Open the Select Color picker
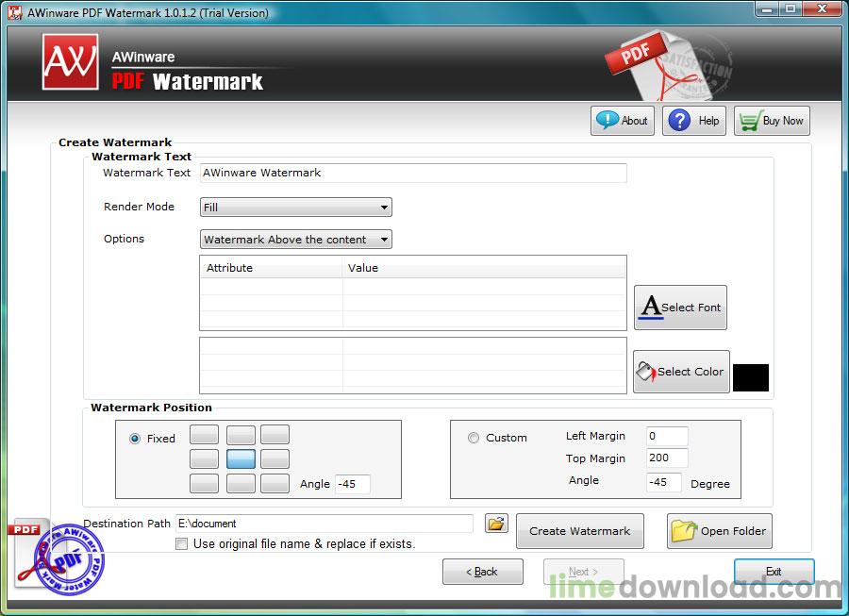Screen dimensions: 849x616 [x=681, y=372]
